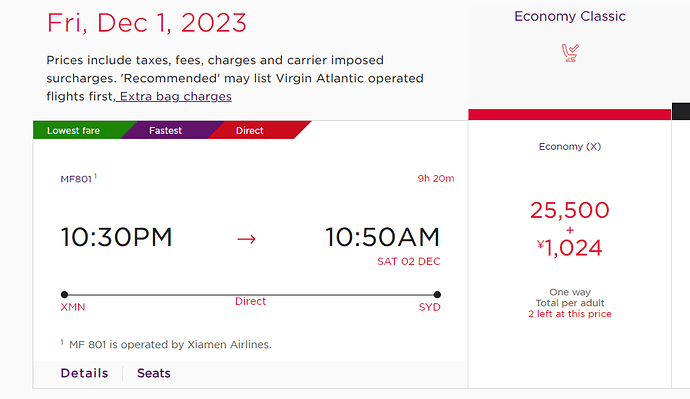Click the MF801 flight number

tap(76, 179)
